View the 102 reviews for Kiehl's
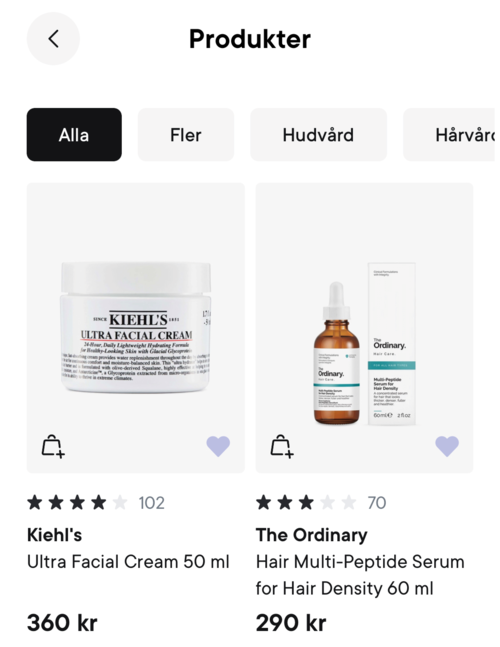 pos(151,503)
